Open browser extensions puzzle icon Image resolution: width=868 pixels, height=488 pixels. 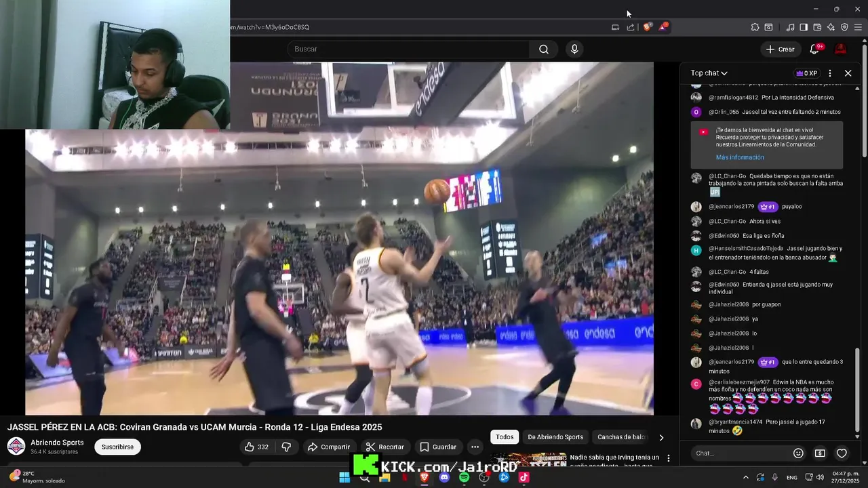pyautogui.click(x=755, y=27)
